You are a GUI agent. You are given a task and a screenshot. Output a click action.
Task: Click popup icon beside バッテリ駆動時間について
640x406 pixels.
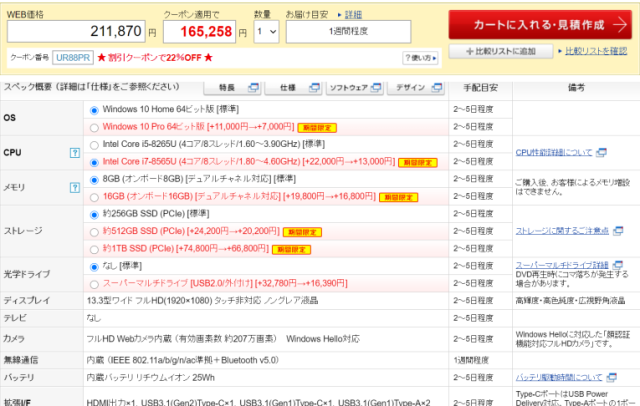click(x=611, y=377)
